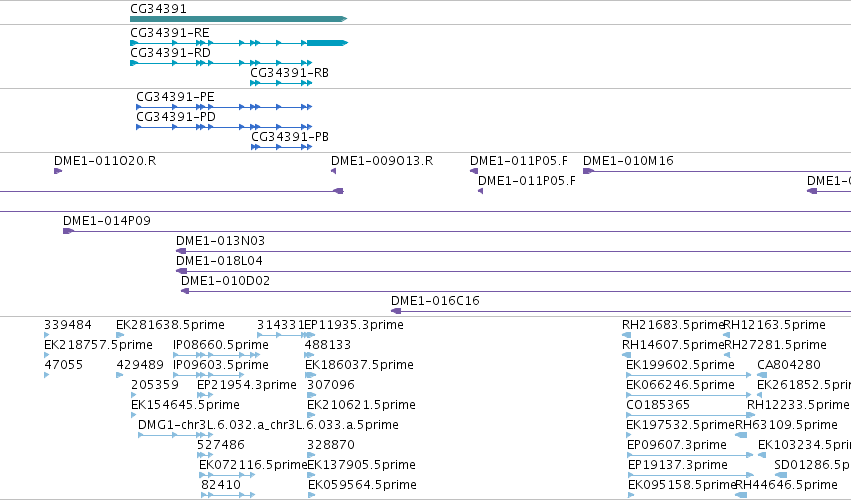Click the CG34391-PB protein label
The height and width of the screenshot is (500, 851).
tap(289, 137)
